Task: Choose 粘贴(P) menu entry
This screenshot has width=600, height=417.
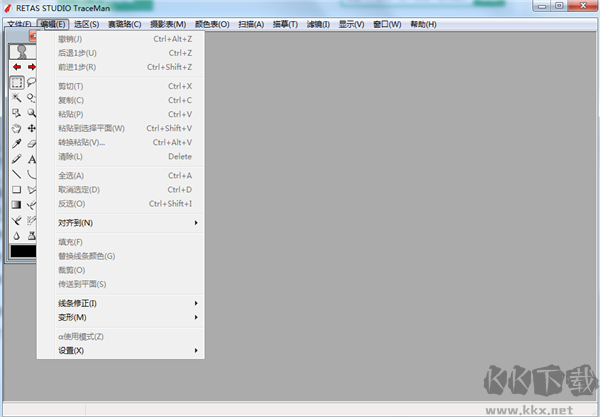Action: click(121, 114)
